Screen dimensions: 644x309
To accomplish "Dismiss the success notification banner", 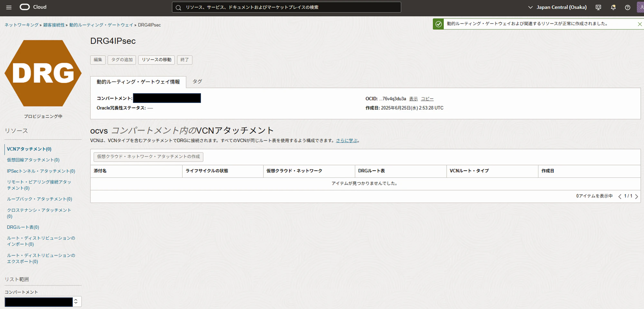I will click(x=639, y=24).
